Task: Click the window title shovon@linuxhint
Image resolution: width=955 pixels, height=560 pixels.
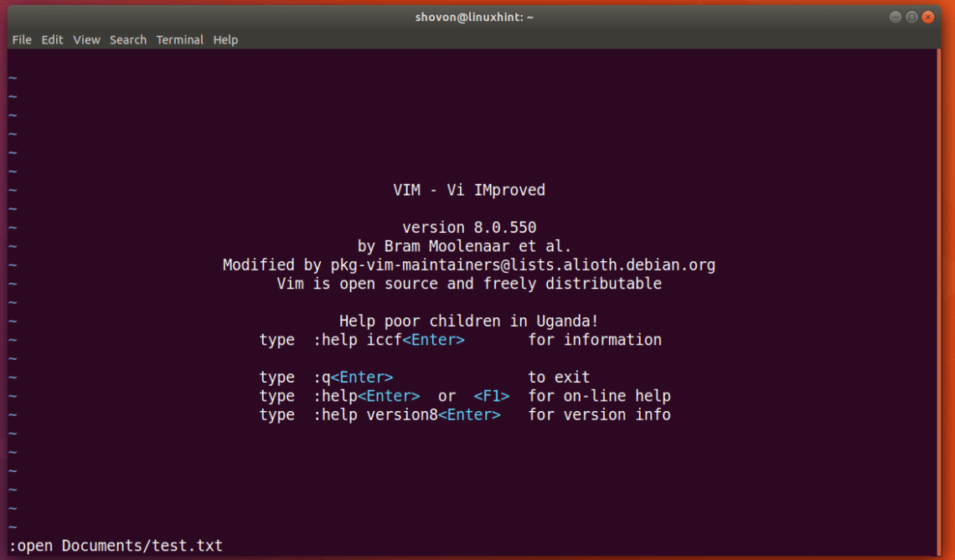Action: [474, 17]
